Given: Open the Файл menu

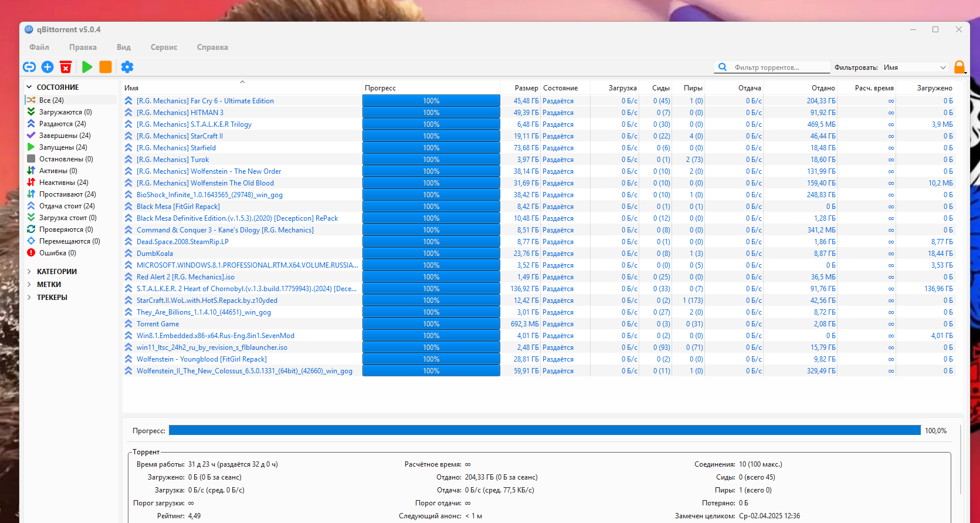Looking at the screenshot, I should (39, 48).
